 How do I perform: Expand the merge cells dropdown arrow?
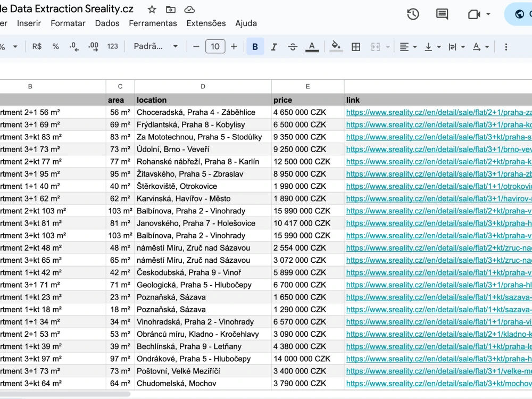click(x=388, y=46)
